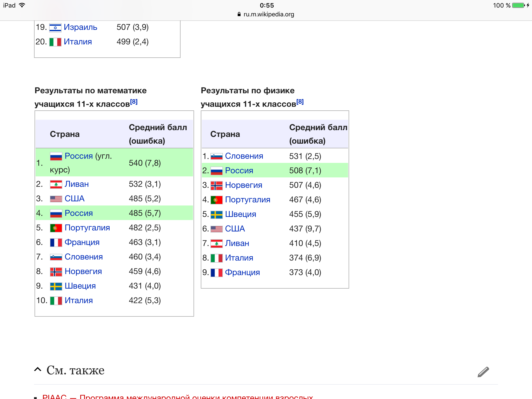Open the Франция link in the physics table
This screenshot has width=532, height=399.
click(x=243, y=272)
